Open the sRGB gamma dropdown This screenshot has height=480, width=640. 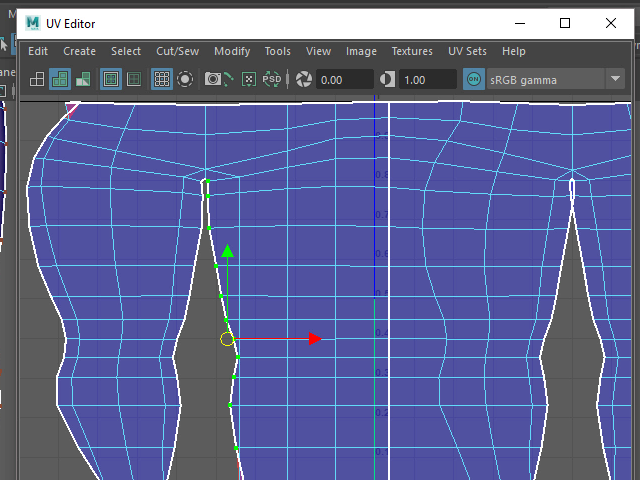(614, 79)
